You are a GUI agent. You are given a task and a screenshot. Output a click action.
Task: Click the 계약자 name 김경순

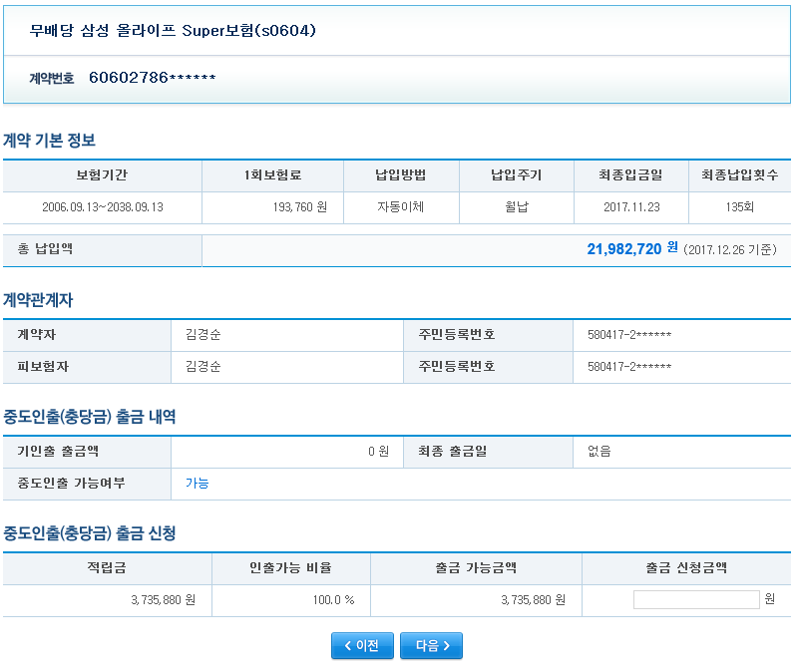[203, 334]
